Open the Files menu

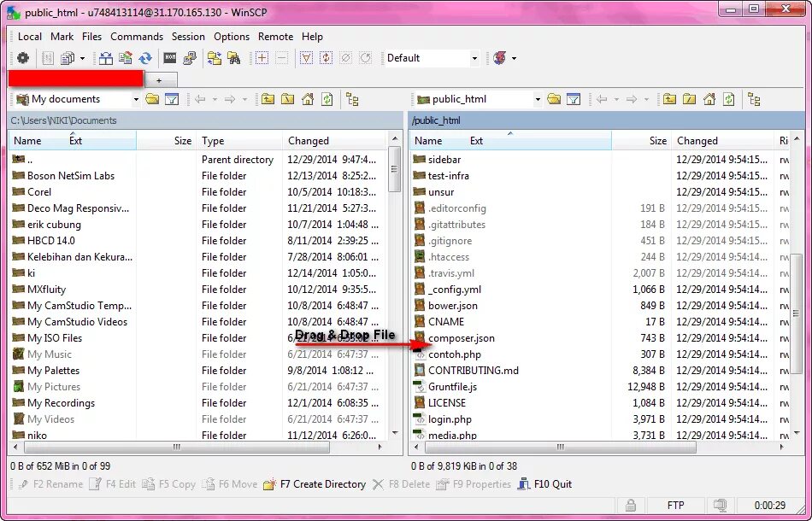[91, 37]
